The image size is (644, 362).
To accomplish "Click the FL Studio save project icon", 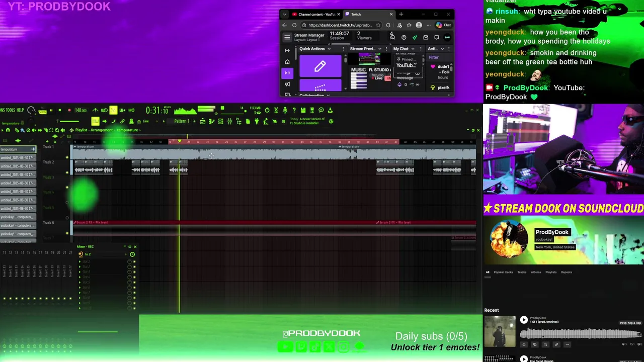I will (303, 110).
